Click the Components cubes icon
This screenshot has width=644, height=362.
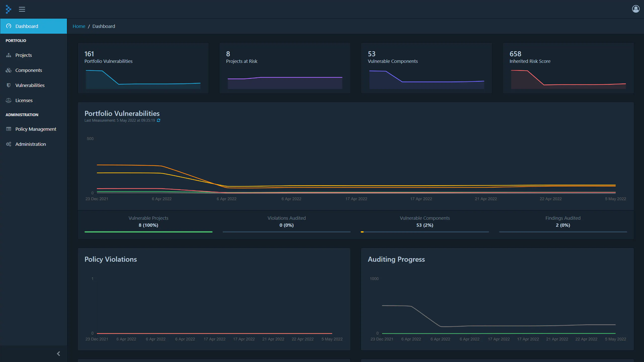pos(9,70)
